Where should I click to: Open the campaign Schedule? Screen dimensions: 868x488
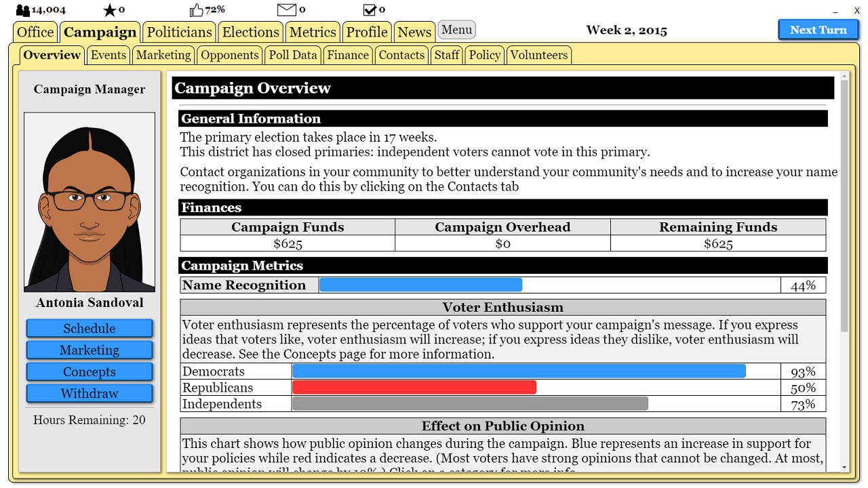89,328
